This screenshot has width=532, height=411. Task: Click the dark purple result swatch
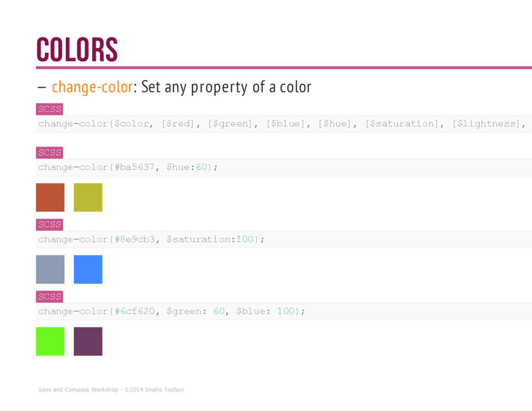point(88,341)
